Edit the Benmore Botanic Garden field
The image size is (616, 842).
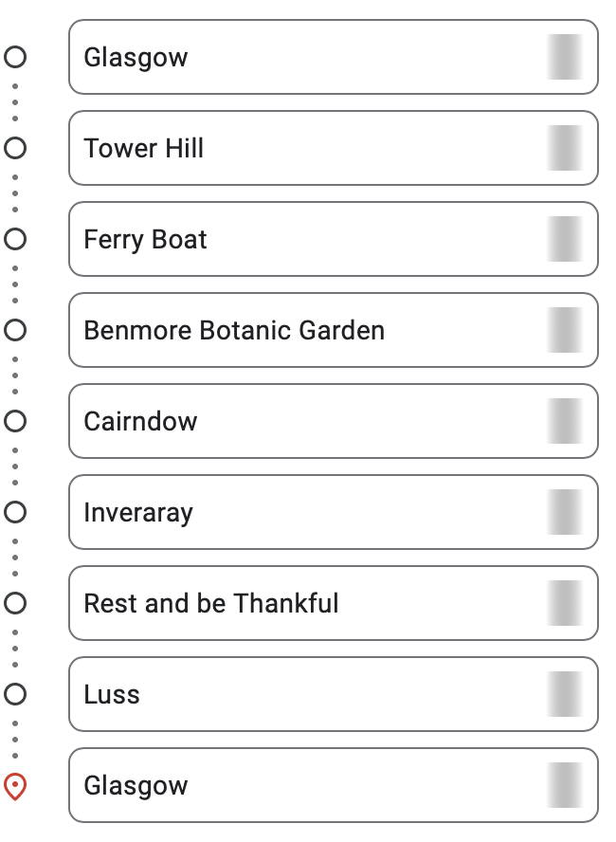334,330
